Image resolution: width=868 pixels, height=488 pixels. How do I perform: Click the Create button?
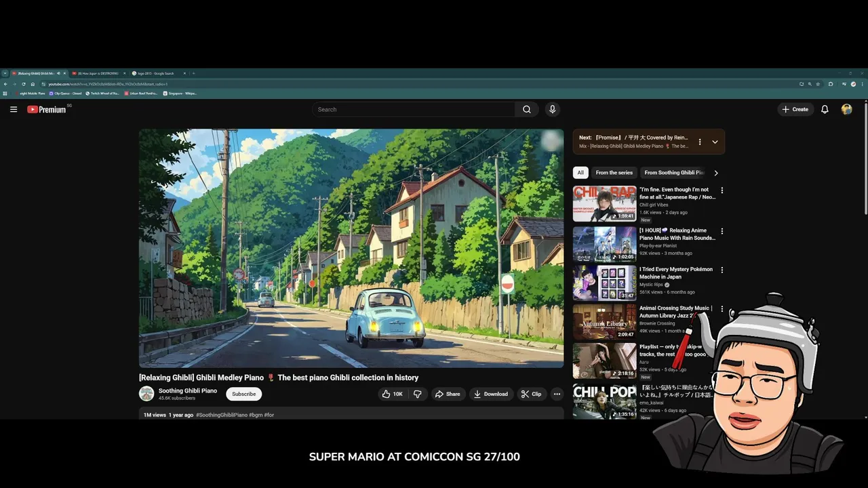click(x=795, y=109)
